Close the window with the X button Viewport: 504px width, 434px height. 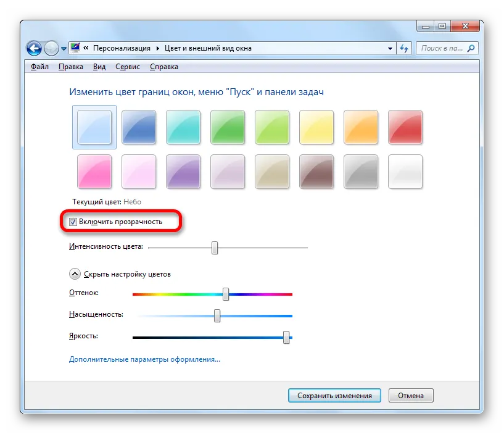465,27
